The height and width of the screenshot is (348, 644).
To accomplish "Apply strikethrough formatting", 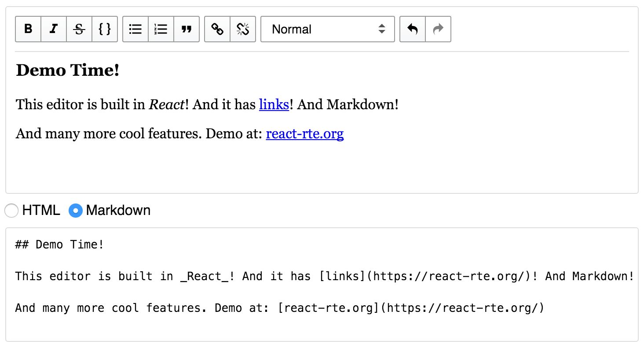I will (x=79, y=29).
